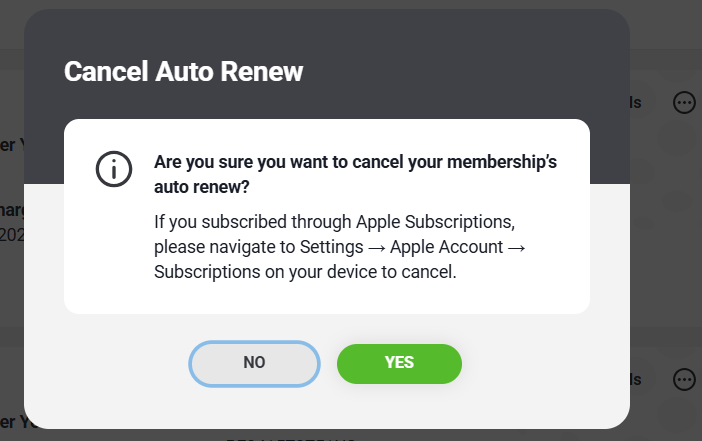Click the partially hidden lower Details button
This screenshot has height=441, width=702.
[636, 380]
